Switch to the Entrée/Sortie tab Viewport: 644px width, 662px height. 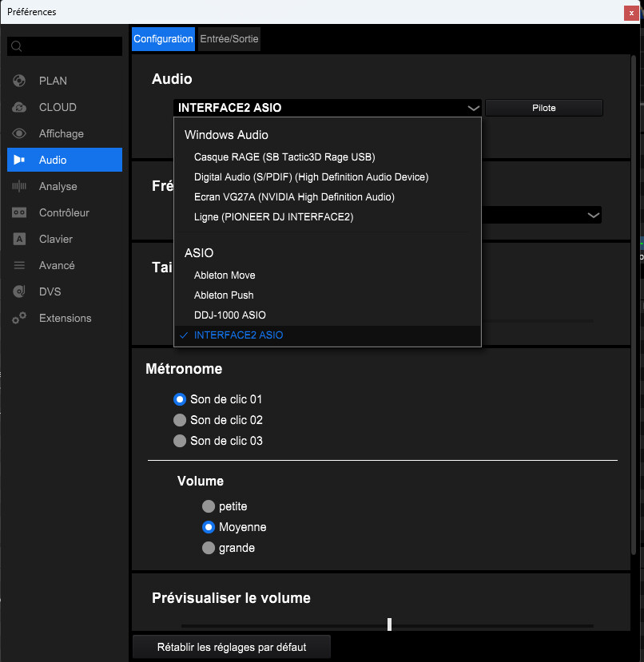pos(229,39)
